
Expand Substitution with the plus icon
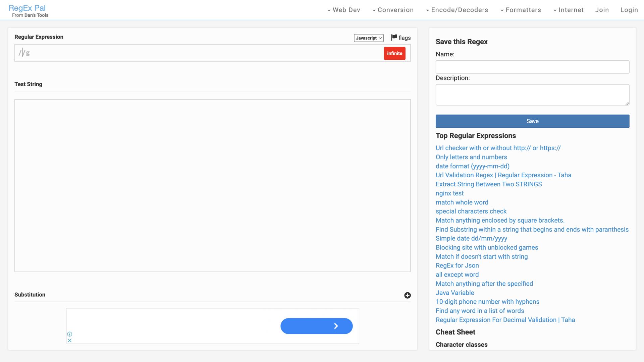tap(407, 295)
